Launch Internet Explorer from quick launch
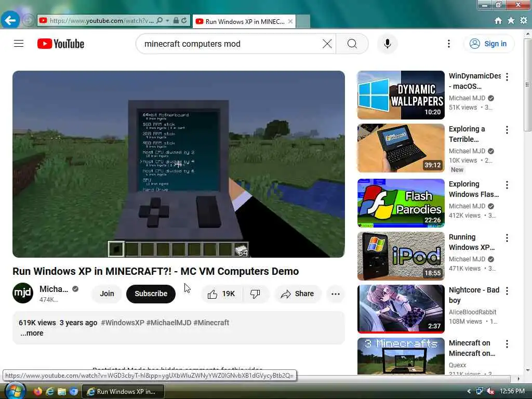Viewport: 532px width, 399px height. 49,391
